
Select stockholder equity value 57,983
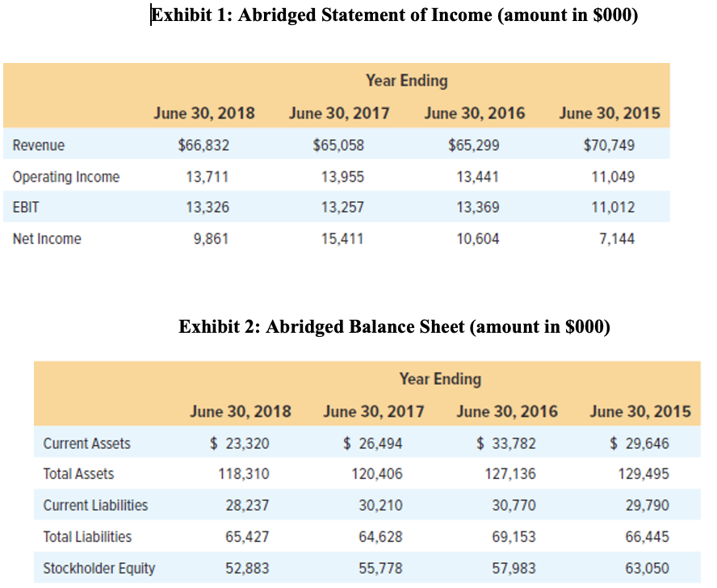click(514, 569)
